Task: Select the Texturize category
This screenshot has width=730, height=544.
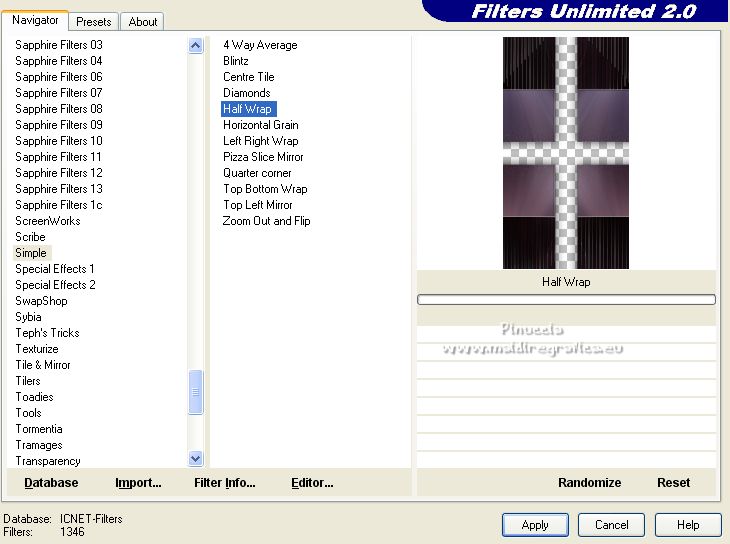Action: click(x=37, y=349)
